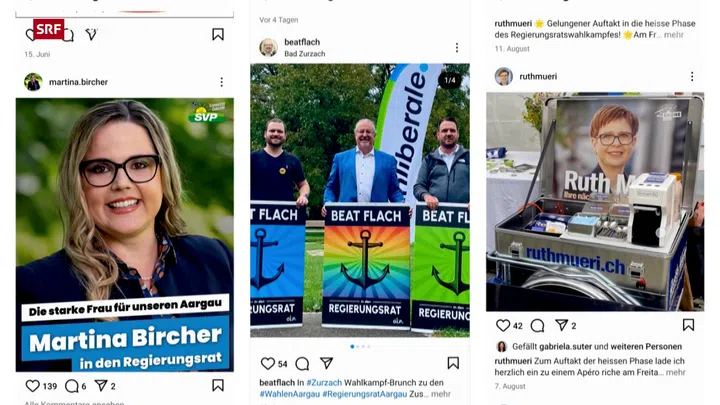Open three-dot menu on ruthmueri post
This screenshot has height=405, width=720.
coord(692,76)
